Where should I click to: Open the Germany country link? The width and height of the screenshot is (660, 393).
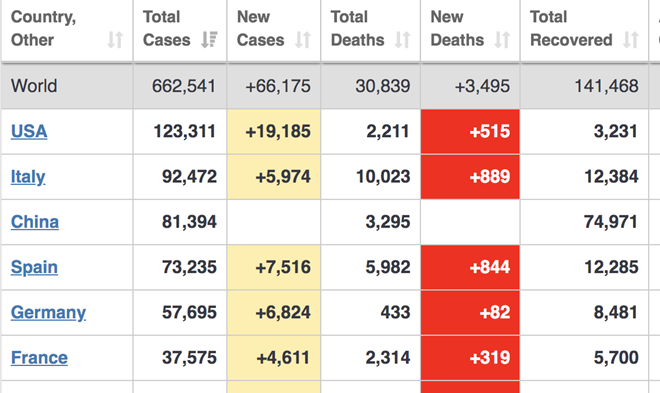pyautogui.click(x=48, y=313)
